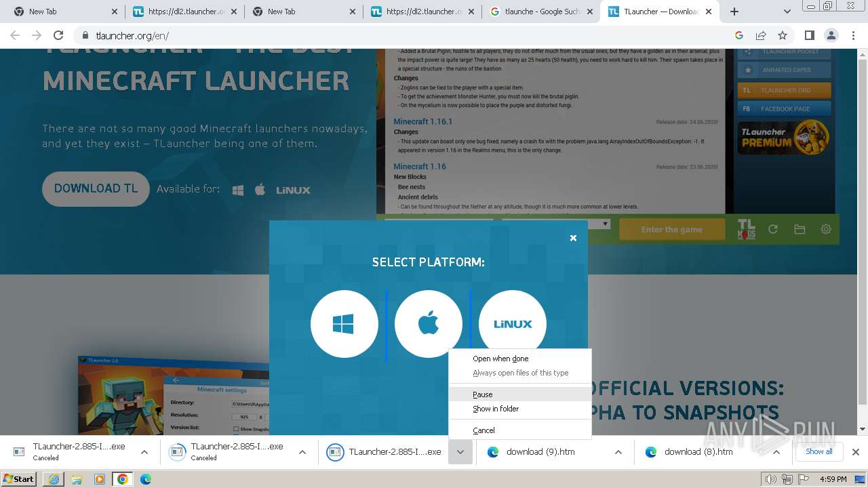
Task: Expand options for first canceled TLauncher download
Action: [x=144, y=452]
